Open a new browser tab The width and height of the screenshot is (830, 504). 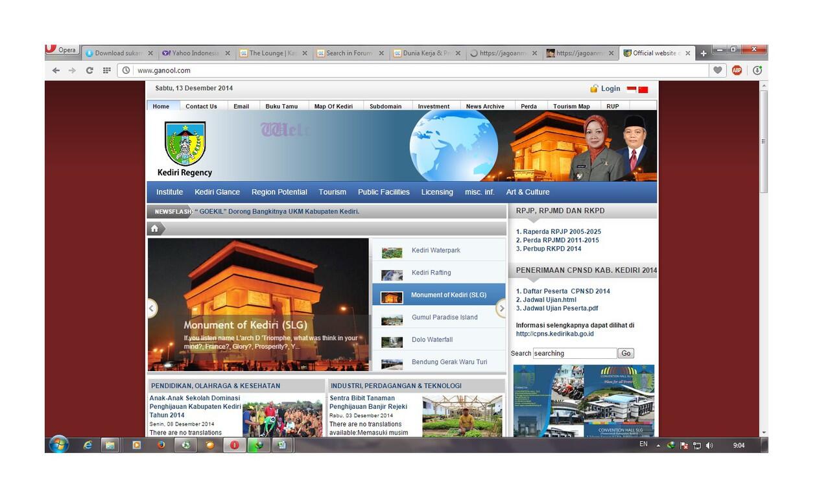click(x=704, y=54)
